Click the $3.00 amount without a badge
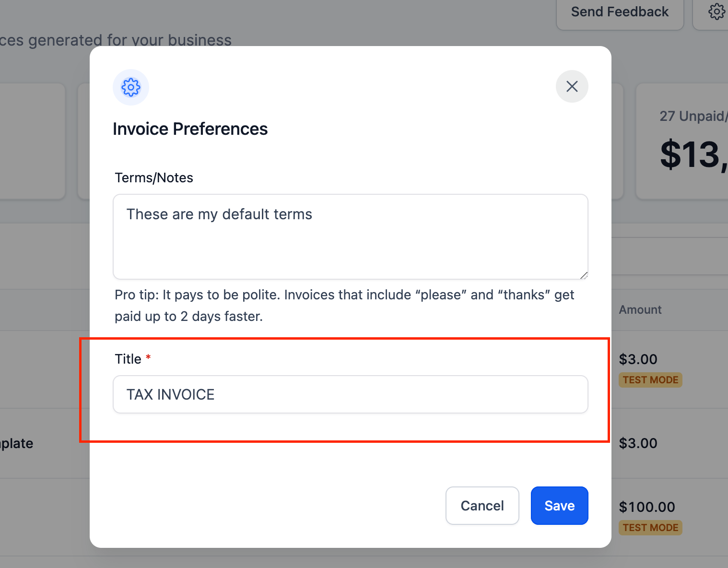Viewport: 728px width, 568px height. pos(638,443)
